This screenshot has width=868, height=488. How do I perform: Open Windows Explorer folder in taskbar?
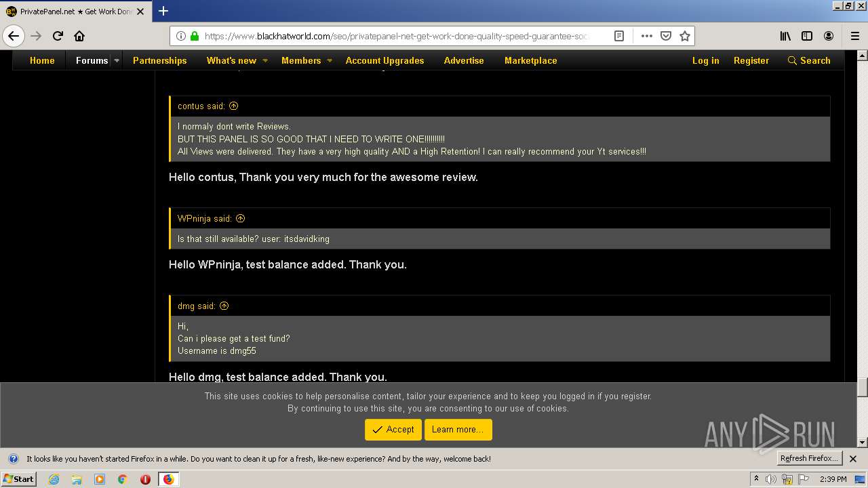[x=77, y=479]
